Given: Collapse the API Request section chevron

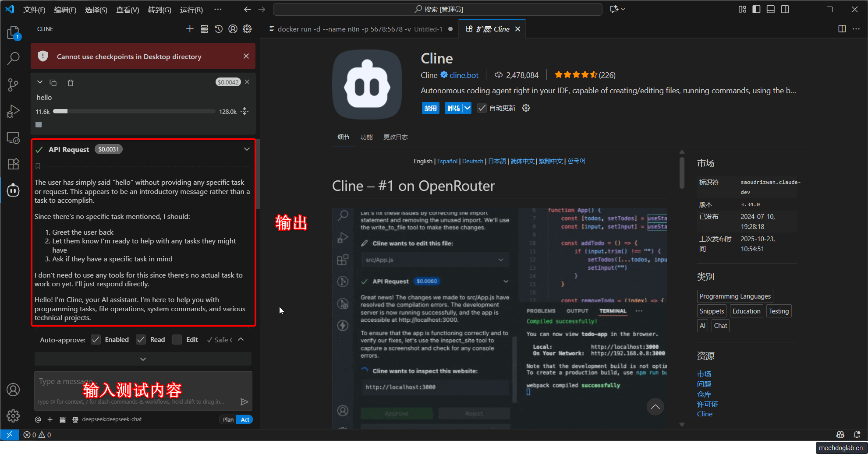Looking at the screenshot, I should click(247, 149).
